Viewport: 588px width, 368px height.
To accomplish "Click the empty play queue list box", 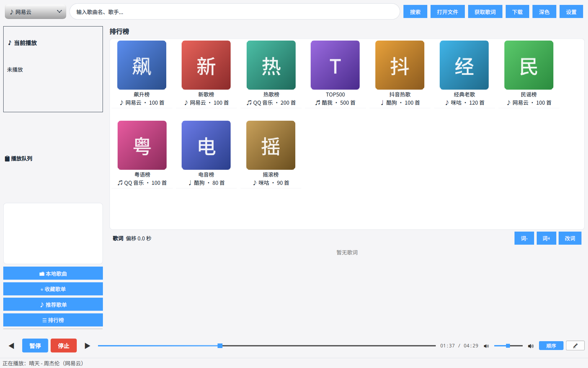I will 53,233.
